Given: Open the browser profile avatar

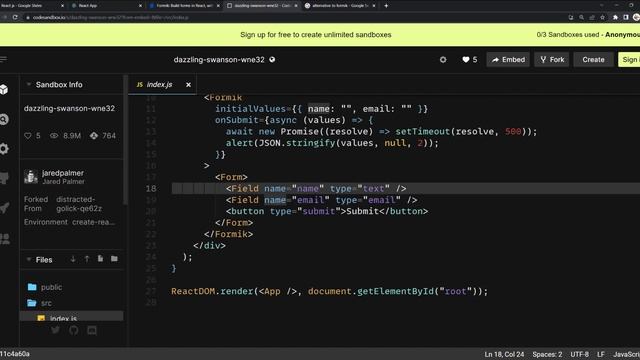Looking at the screenshot, I should [636, 17].
